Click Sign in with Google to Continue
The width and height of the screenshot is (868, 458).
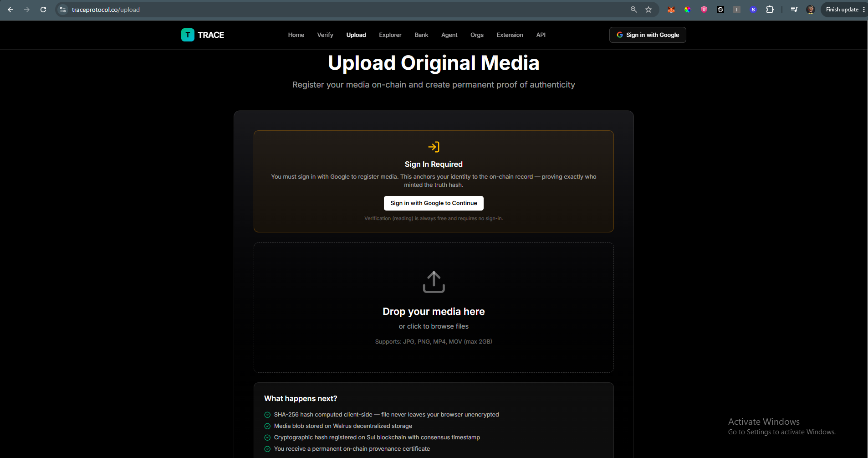point(434,203)
